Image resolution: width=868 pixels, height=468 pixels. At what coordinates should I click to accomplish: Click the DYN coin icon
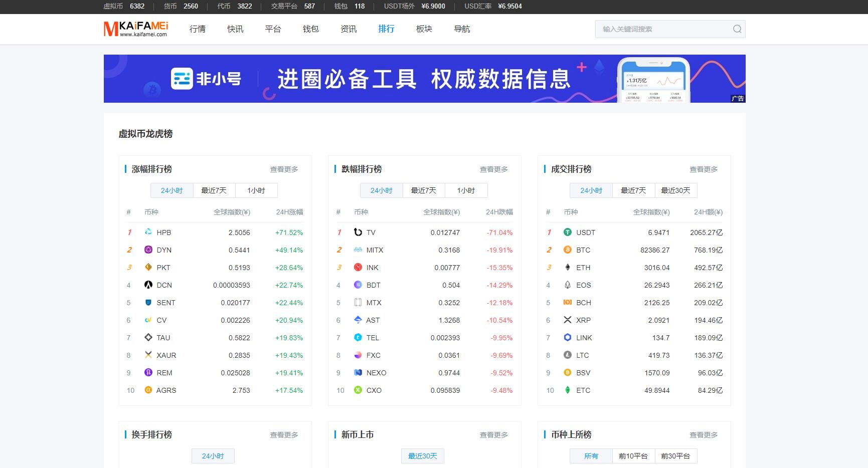pos(148,250)
